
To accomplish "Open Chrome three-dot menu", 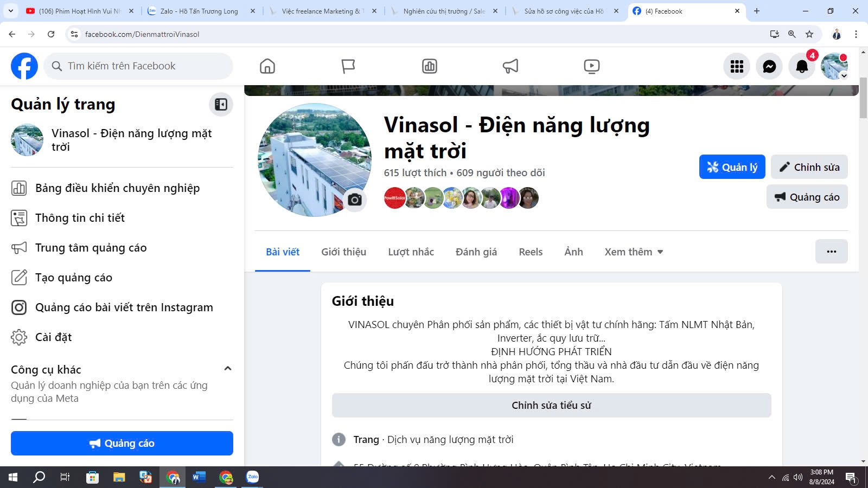I will (856, 34).
